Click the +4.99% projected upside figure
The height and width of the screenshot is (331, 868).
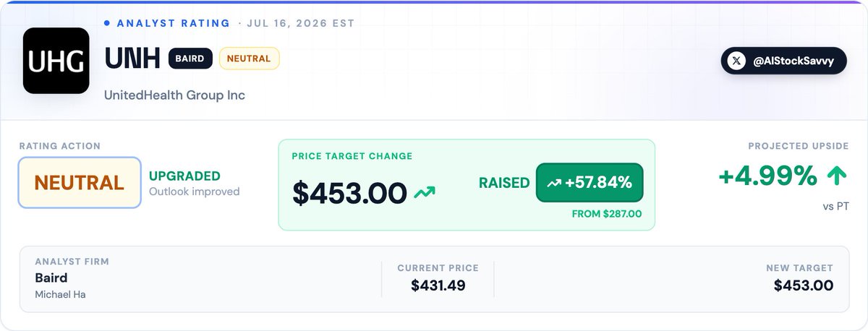[x=767, y=176]
